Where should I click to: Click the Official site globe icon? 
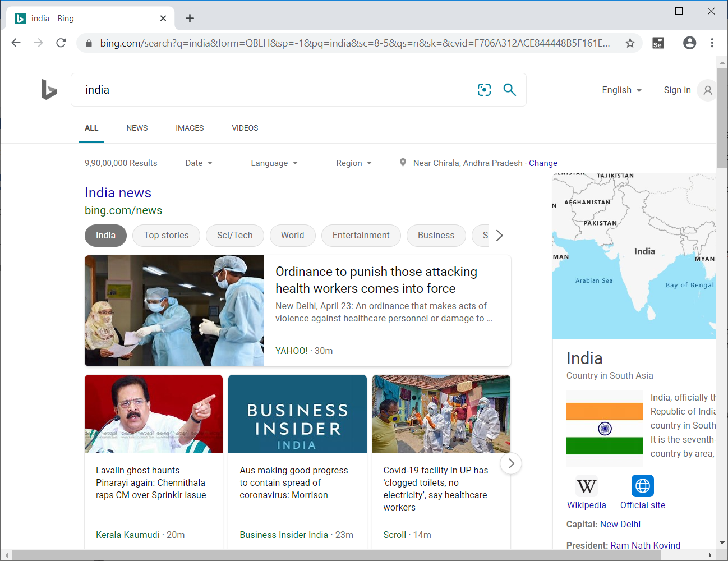pos(643,486)
